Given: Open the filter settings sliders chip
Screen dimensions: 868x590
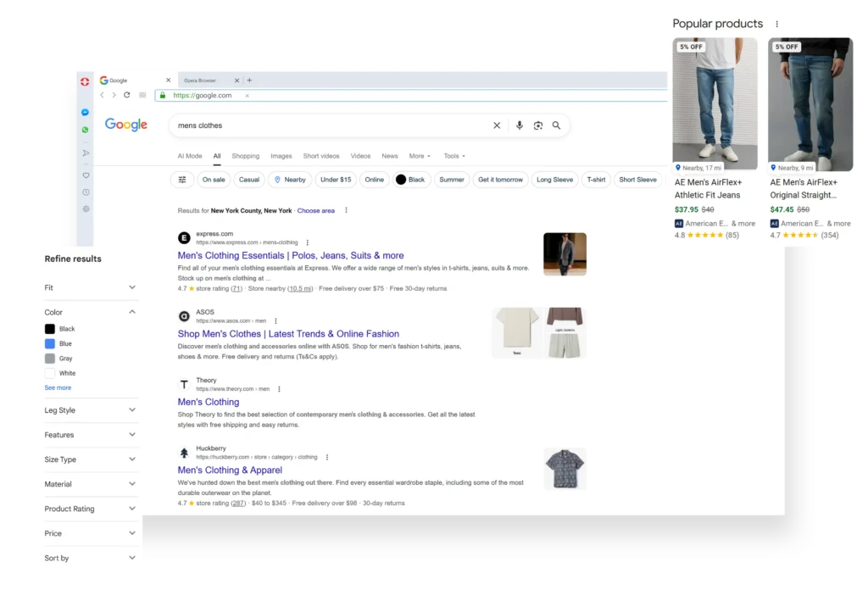Looking at the screenshot, I should pyautogui.click(x=182, y=180).
